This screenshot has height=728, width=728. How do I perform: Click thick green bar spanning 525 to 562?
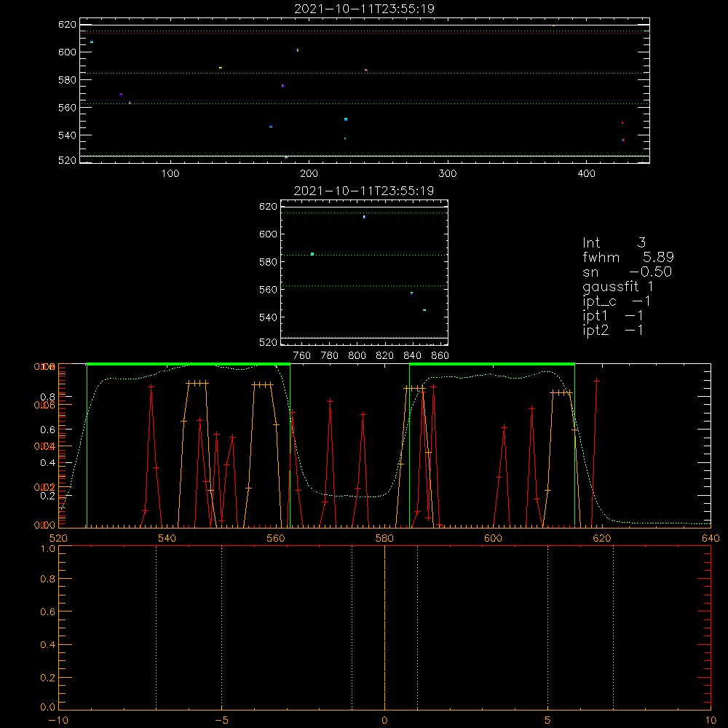(189, 364)
